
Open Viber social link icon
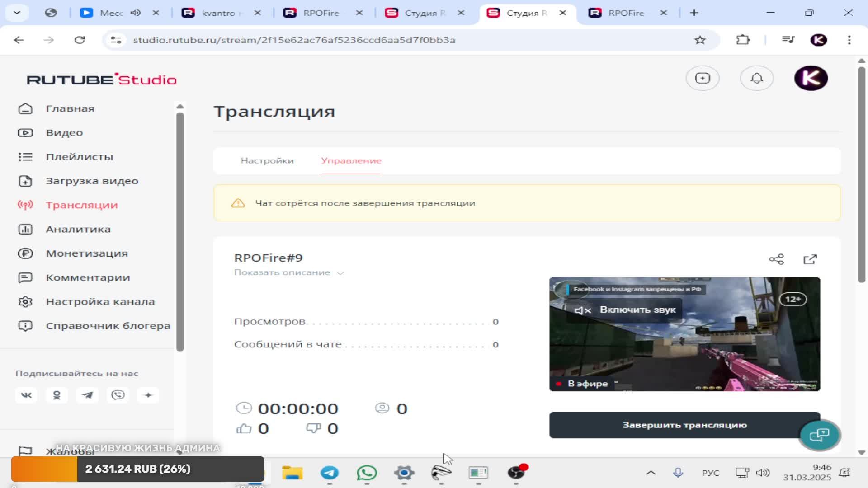tap(118, 395)
